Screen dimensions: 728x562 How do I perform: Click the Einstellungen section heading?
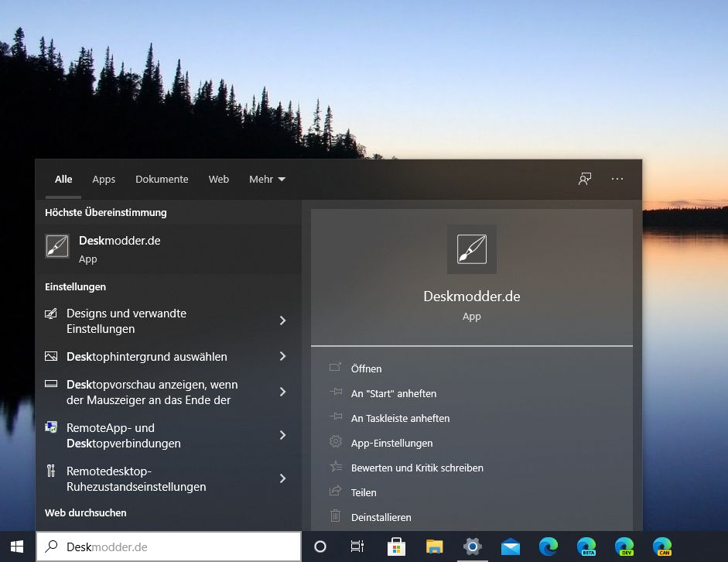[75, 286]
